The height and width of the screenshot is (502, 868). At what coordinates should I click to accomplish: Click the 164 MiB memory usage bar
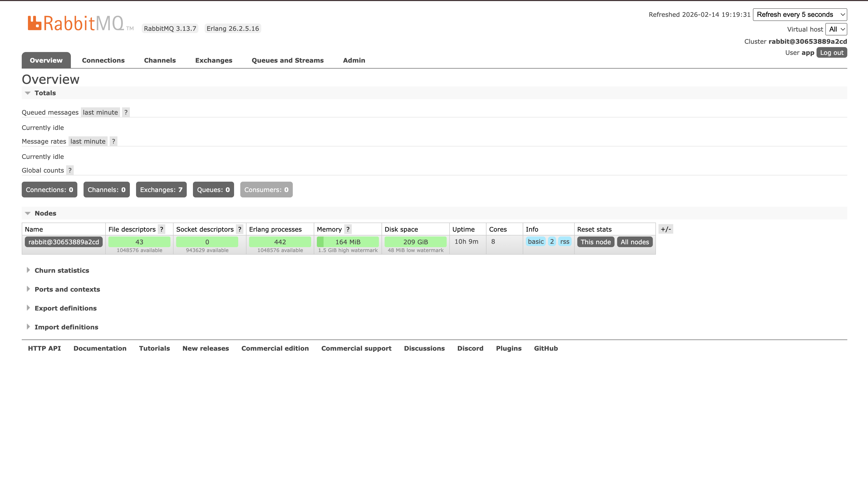pyautogui.click(x=348, y=242)
